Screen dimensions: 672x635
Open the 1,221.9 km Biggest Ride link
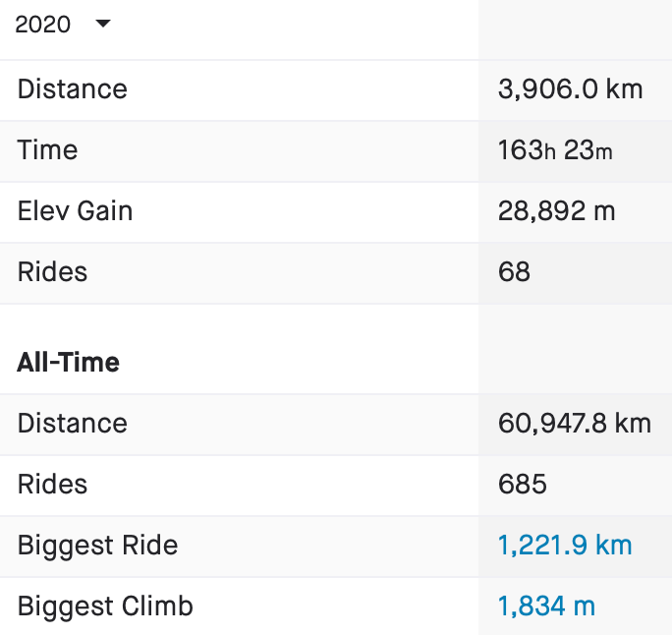coord(565,546)
